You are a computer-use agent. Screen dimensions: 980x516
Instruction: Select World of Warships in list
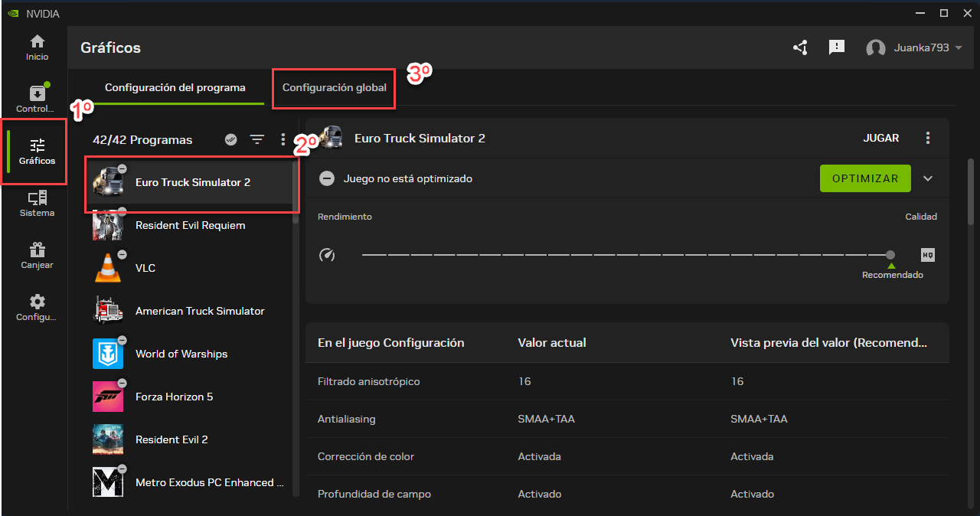(x=189, y=354)
